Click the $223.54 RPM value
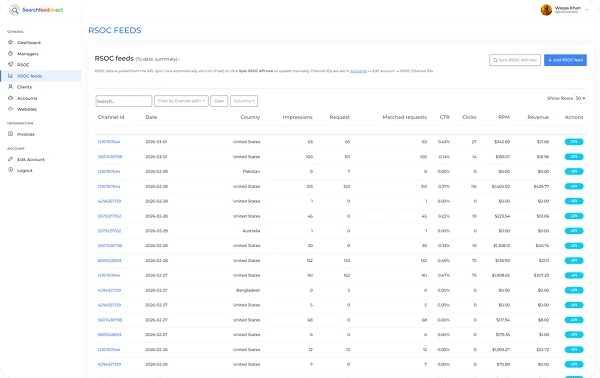Viewport: 600px width, 378px height. [x=502, y=216]
